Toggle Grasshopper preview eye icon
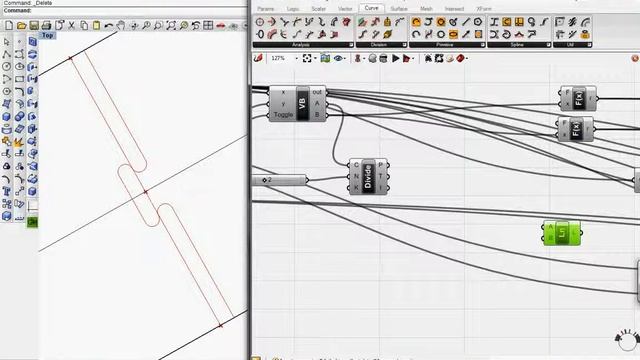 [338, 58]
